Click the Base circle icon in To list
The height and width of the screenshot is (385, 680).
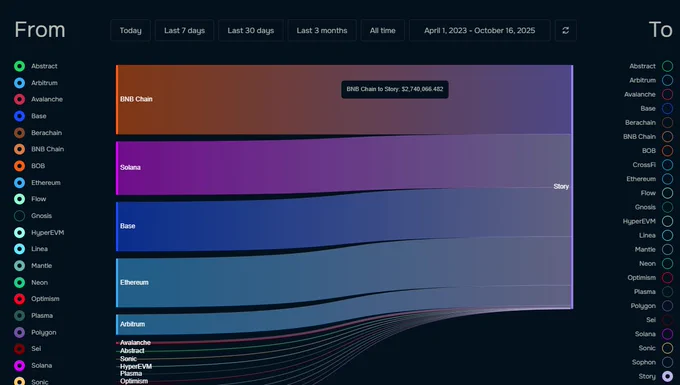pyautogui.click(x=667, y=108)
